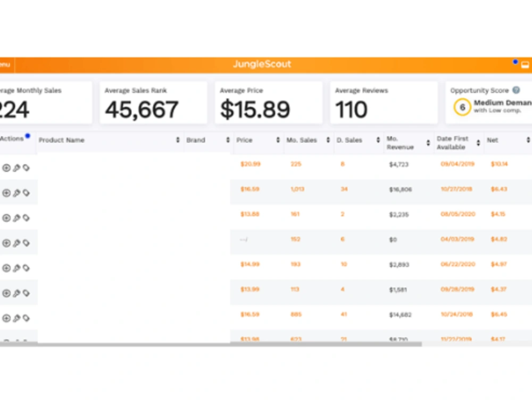Click tag icon in the $16,806 revenue row
532x400 pixels.
coord(26,193)
